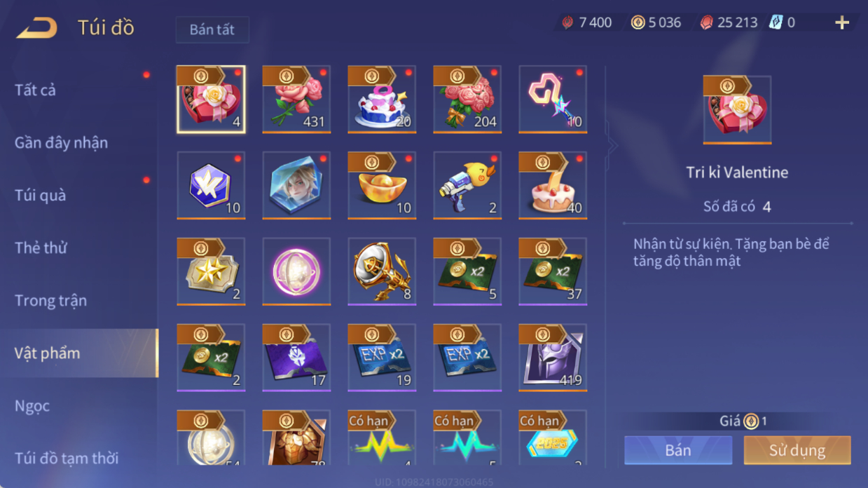Click the Sử dụng button
868x488 pixels.
pos(797,450)
